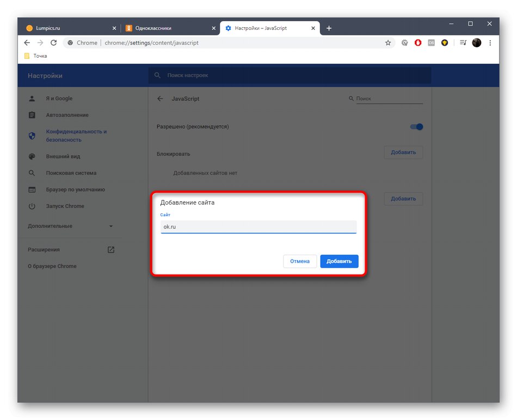Screen dimensions: 517x420
Task: Open the Точка bookmarks folder
Action: point(35,55)
